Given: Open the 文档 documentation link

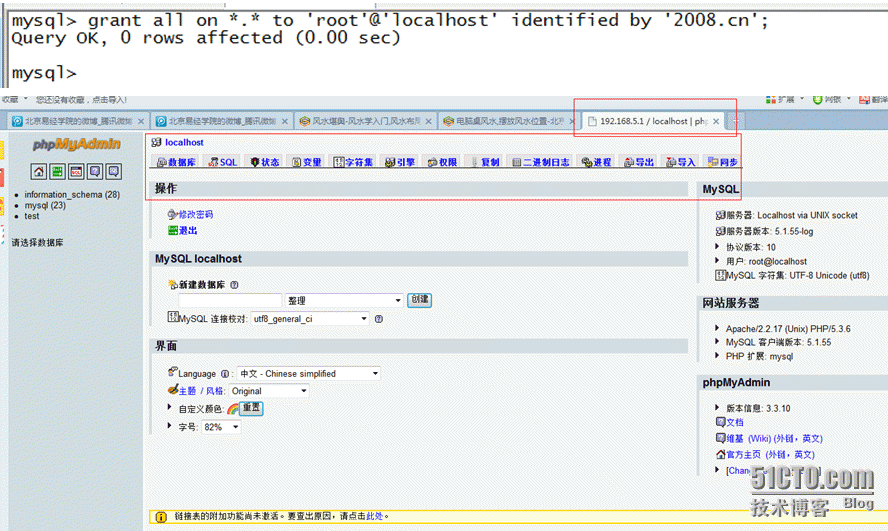Looking at the screenshot, I should 735,422.
